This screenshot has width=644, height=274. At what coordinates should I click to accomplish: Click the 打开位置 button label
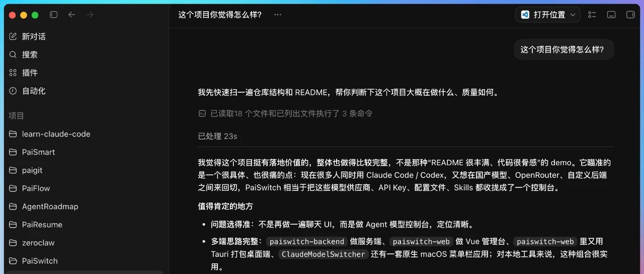coord(549,15)
